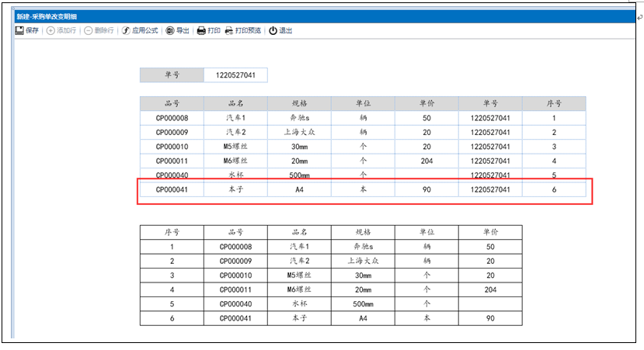Apply formula with the 应用公式 icon
Screen dimensions: 644x350
click(126, 31)
